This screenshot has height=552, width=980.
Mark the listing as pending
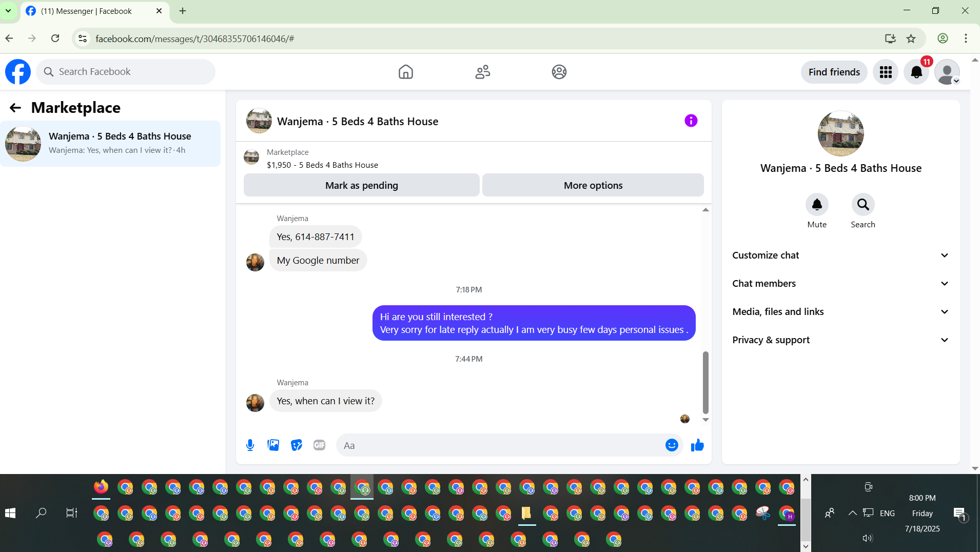tap(362, 185)
